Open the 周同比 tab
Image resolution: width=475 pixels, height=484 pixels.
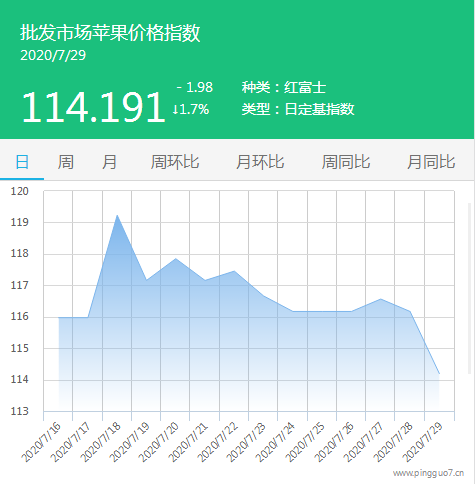tap(346, 162)
